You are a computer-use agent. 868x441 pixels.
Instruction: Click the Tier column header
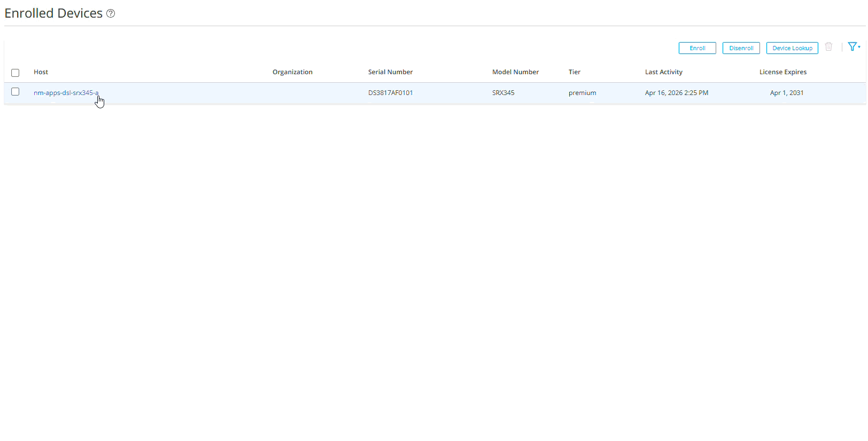pyautogui.click(x=575, y=72)
